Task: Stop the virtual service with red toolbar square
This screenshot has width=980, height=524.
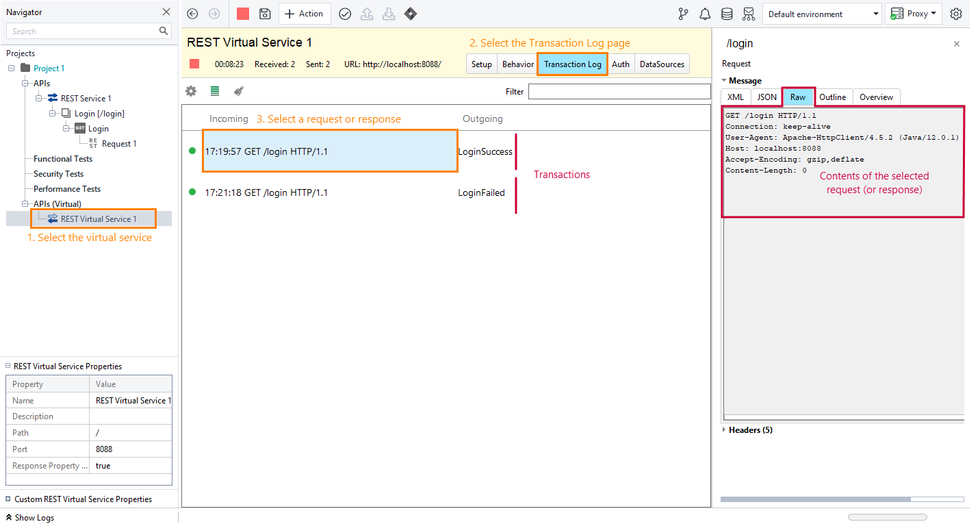Action: [242, 14]
